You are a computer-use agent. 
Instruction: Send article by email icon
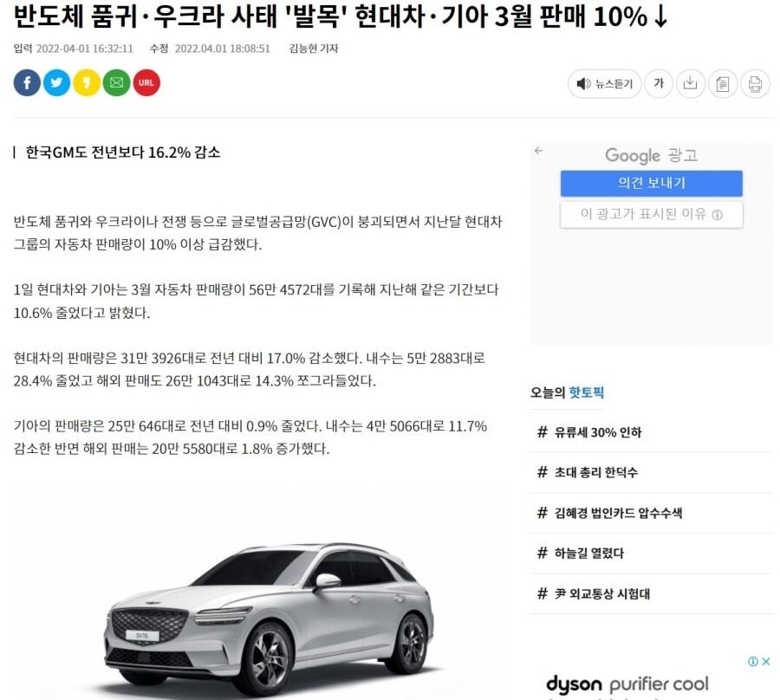pos(116,82)
